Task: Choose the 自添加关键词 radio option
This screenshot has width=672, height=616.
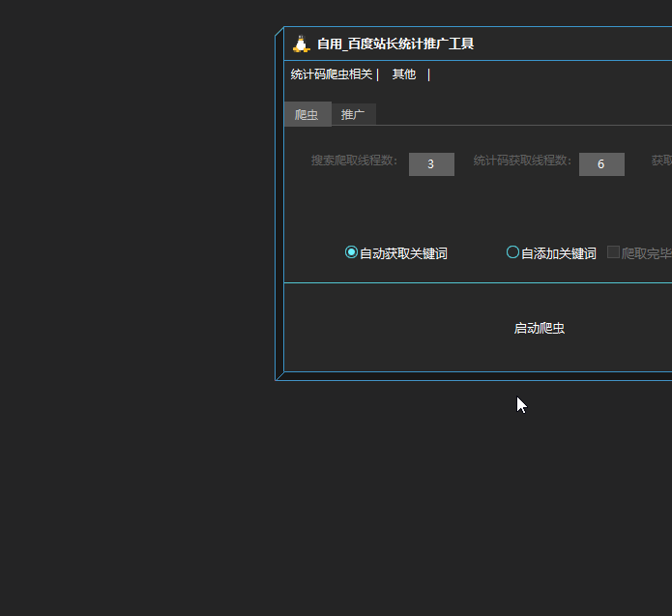Action: 513,252
